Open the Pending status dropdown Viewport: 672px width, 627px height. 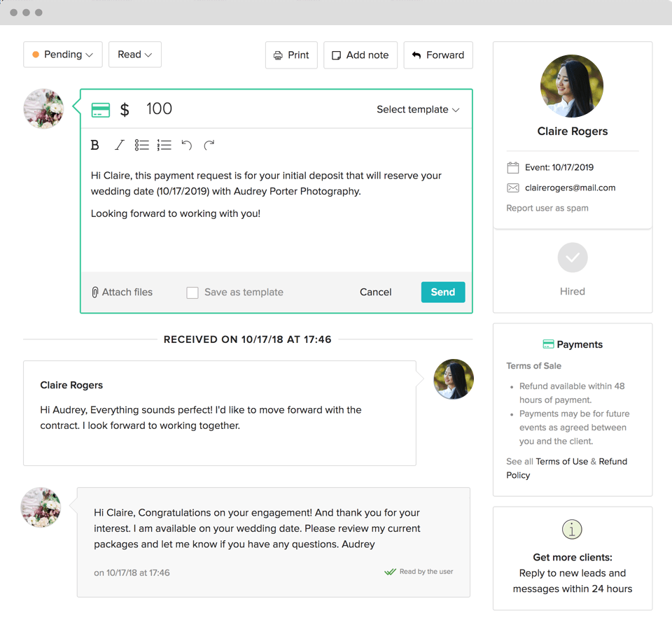63,55
